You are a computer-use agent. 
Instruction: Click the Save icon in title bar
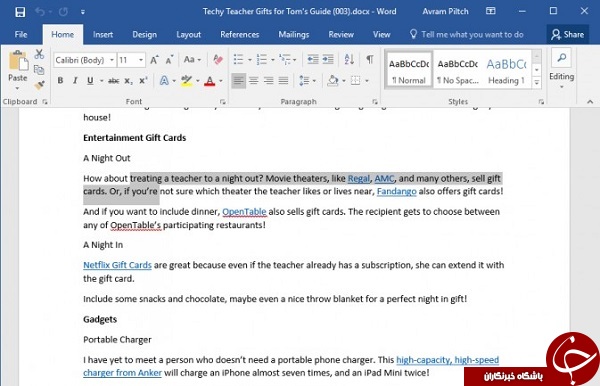[20, 12]
